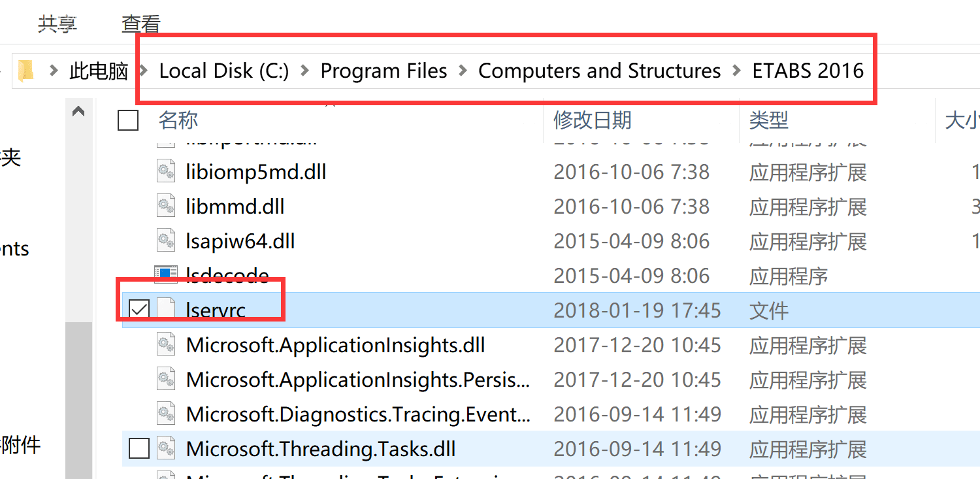
Task: Expand the chevron after Program Files
Action: [x=463, y=71]
